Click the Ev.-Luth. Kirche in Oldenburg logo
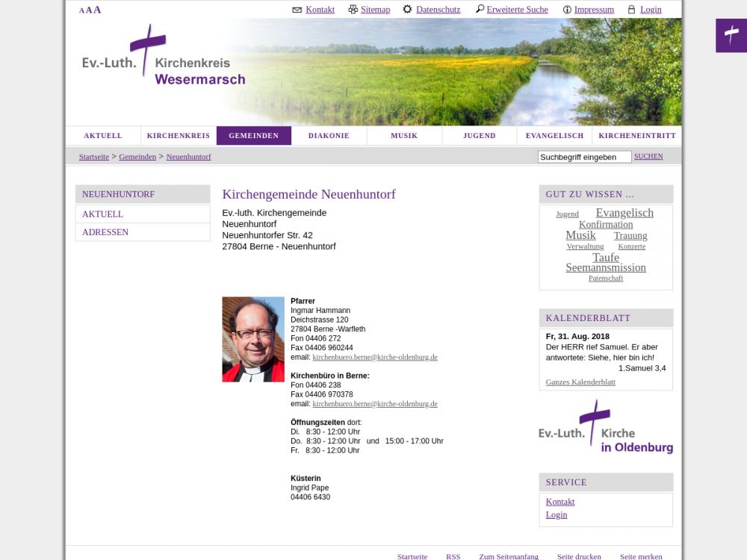 [605, 427]
